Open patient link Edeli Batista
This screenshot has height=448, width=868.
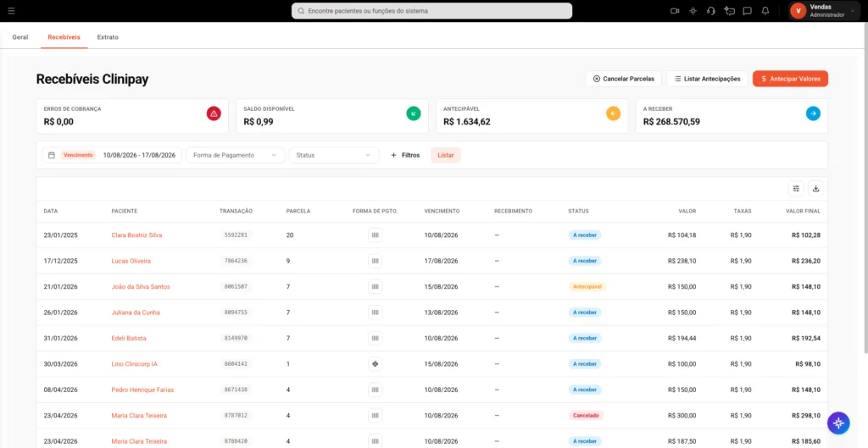click(x=129, y=338)
